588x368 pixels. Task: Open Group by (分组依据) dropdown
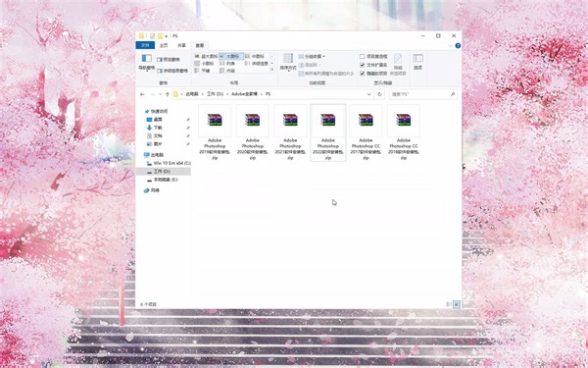[x=312, y=56]
